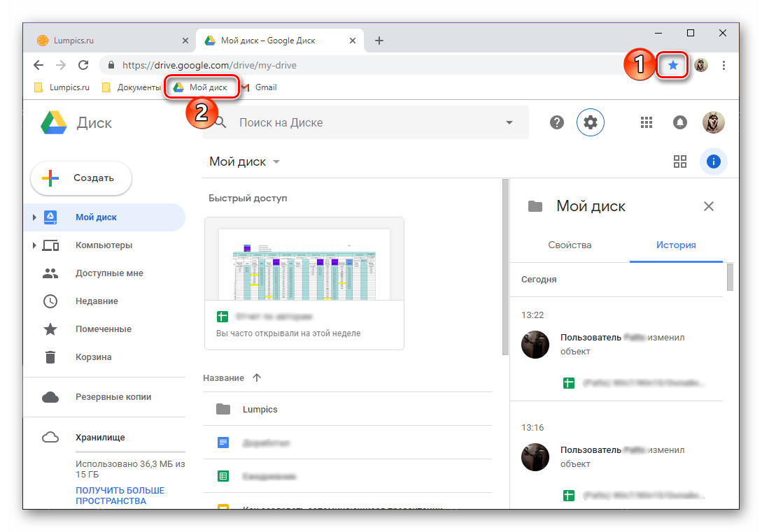Toggle sort direction arrow
Screen dimensions: 762x532
tap(257, 378)
